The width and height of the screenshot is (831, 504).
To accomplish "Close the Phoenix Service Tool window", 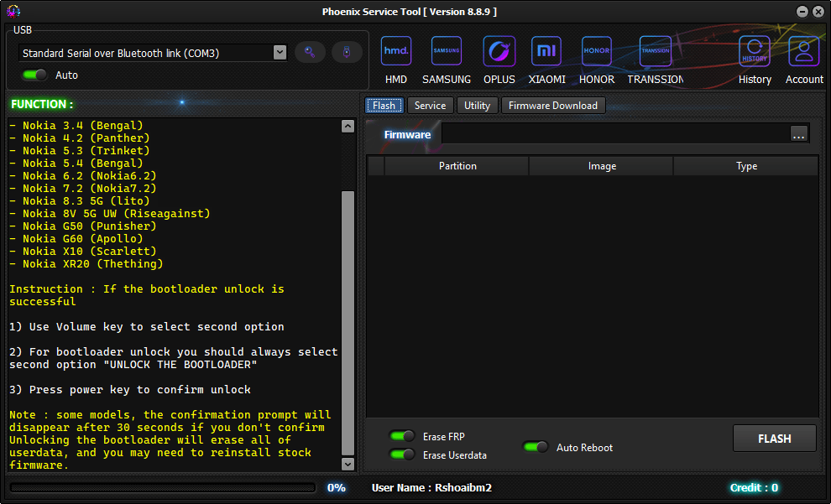I will pos(818,12).
